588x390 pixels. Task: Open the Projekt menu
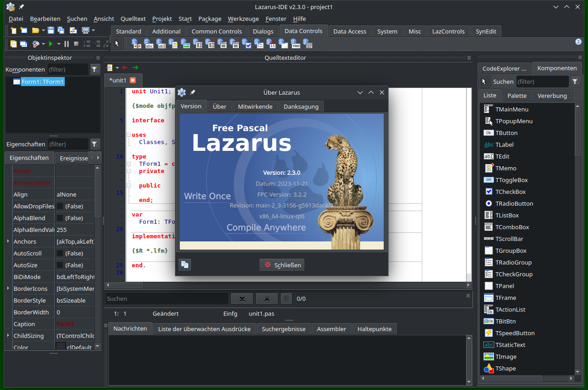pyautogui.click(x=162, y=19)
